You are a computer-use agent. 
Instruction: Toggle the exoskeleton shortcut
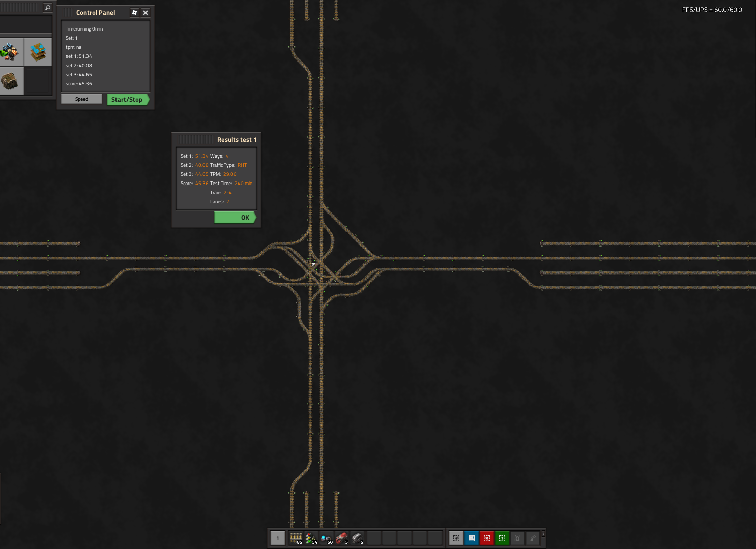tap(533, 538)
